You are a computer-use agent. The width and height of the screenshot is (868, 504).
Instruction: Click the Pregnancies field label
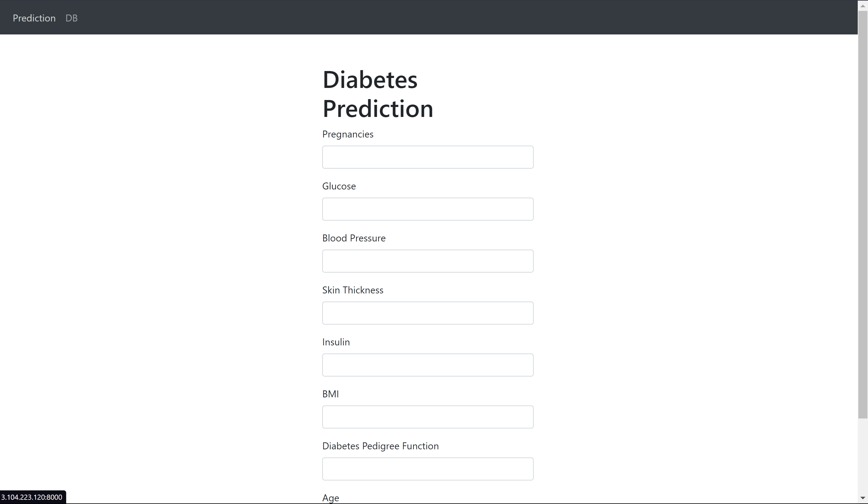click(x=348, y=134)
